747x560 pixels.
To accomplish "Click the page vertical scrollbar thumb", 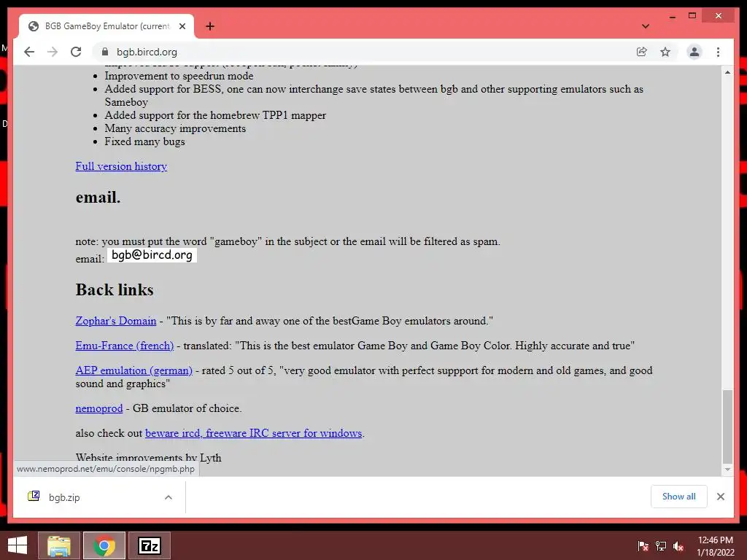I will 727,426.
